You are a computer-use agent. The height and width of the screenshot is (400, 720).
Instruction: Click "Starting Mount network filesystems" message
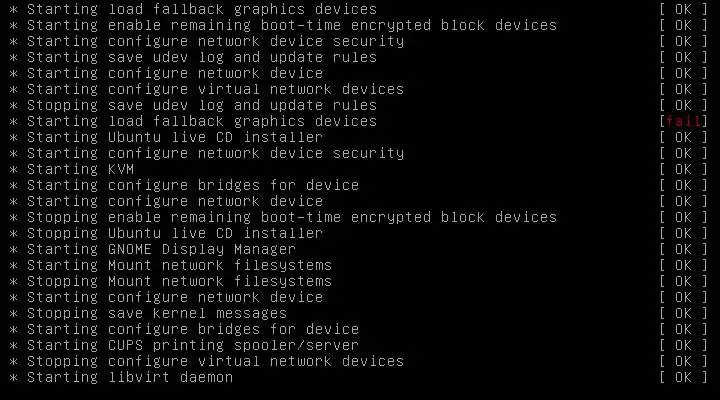pyautogui.click(x=179, y=265)
